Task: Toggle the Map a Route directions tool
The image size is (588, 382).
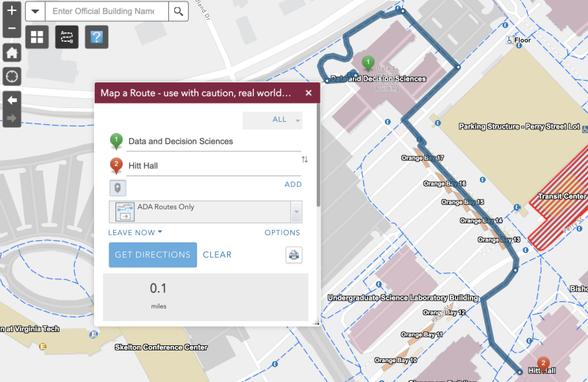Action: [67, 37]
